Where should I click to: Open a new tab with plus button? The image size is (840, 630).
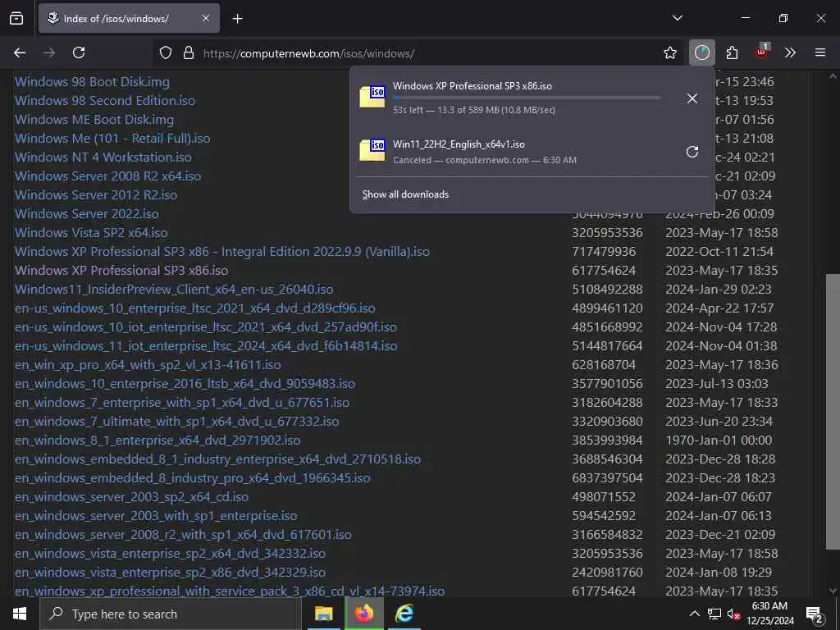tap(237, 19)
